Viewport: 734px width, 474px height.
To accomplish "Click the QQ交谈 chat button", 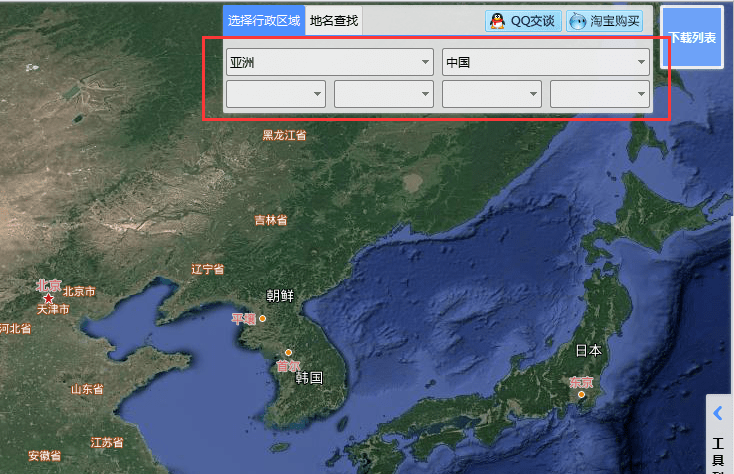I will [523, 21].
